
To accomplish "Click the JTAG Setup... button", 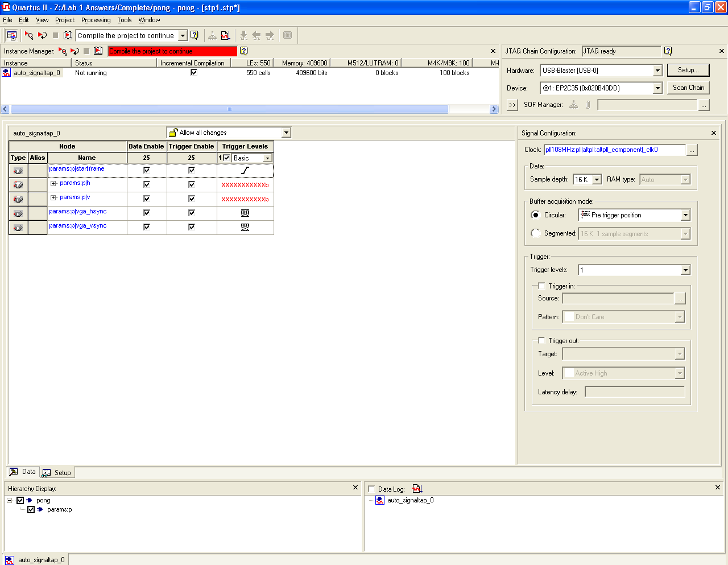I will pos(688,70).
